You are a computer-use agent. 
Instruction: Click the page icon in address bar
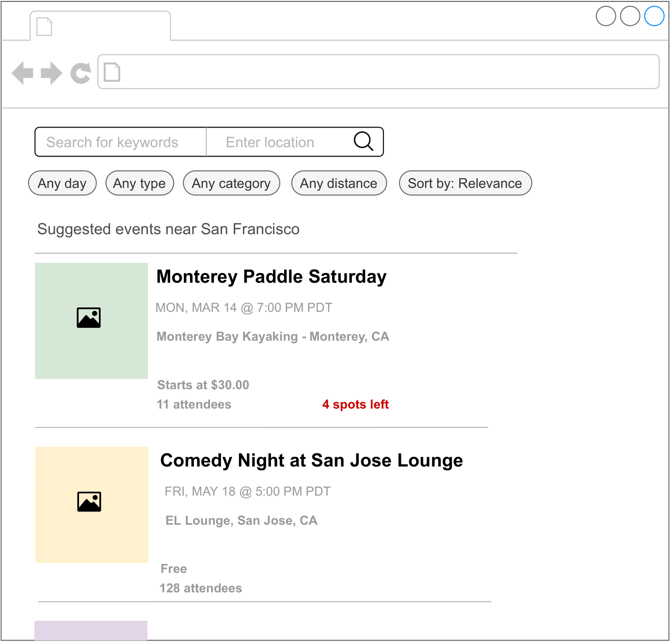112,72
